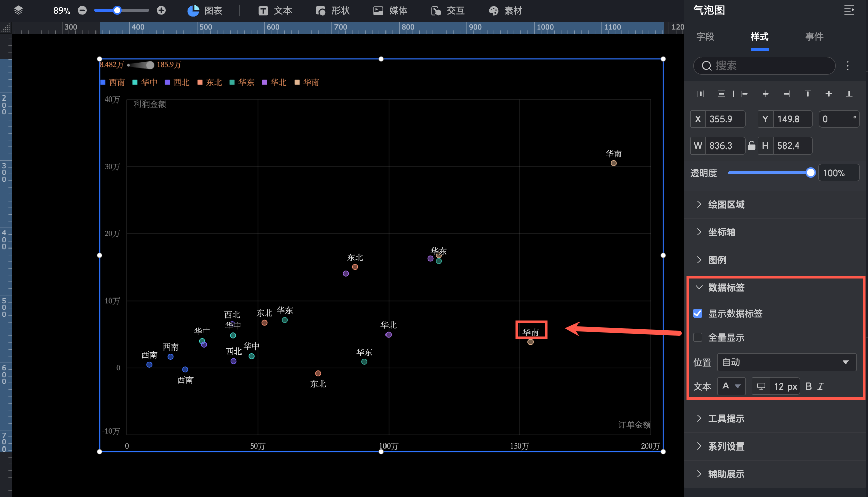Click the 订单金额 axis title
This screenshot has height=497, width=868.
point(635,425)
